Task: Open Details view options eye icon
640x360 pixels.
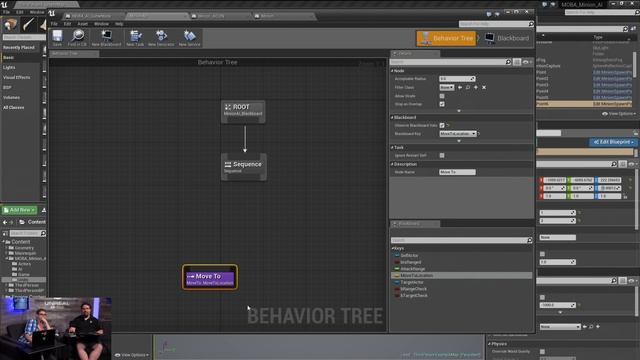Action: [527, 62]
